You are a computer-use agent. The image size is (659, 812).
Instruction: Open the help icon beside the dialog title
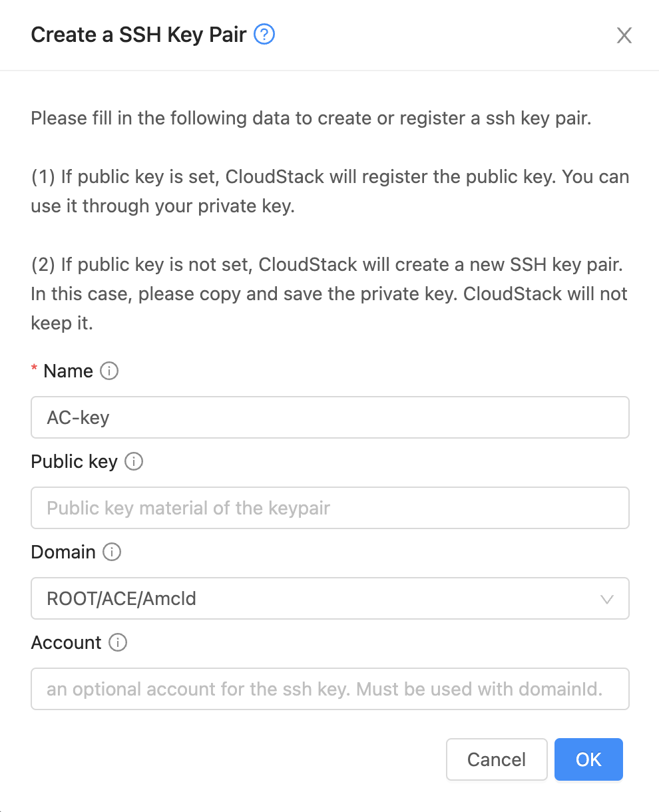pos(265,35)
